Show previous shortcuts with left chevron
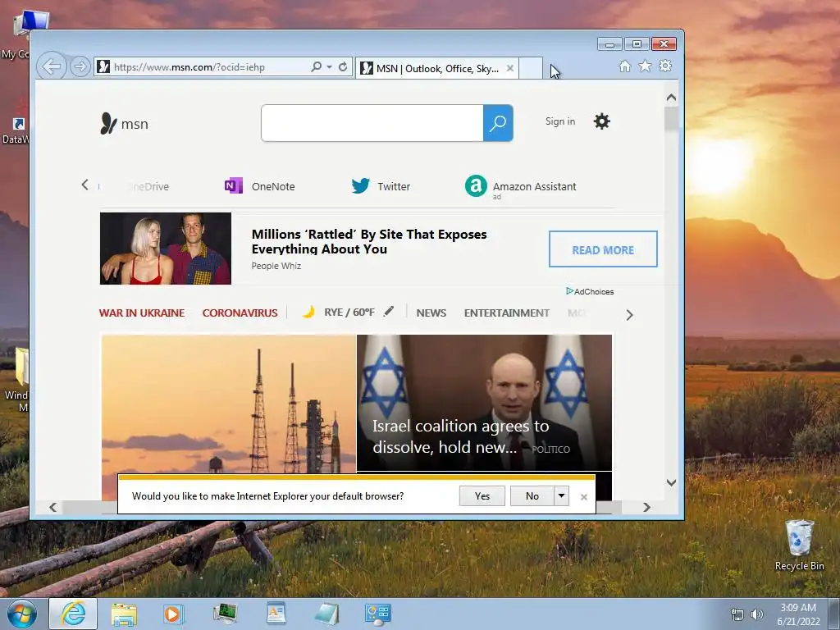Image resolution: width=840 pixels, height=630 pixels. coord(85,185)
